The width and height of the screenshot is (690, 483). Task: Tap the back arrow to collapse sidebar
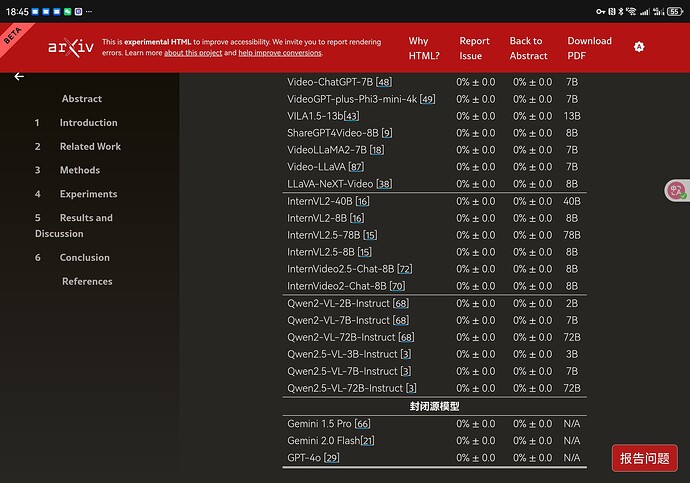(19, 77)
